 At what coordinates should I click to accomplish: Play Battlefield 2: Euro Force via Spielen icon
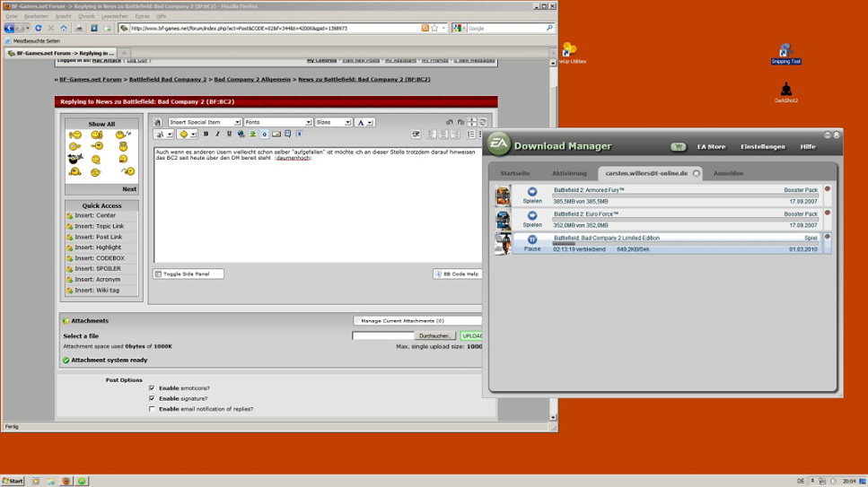(532, 215)
